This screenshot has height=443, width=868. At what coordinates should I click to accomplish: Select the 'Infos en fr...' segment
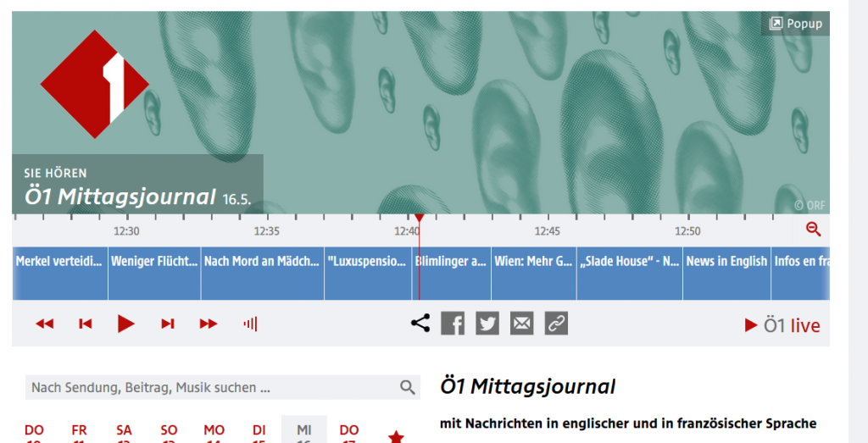(800, 274)
